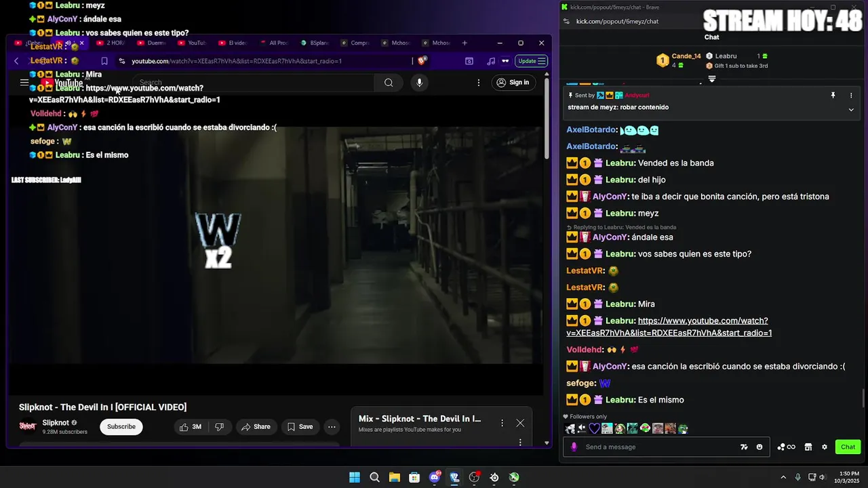Collapse the Kick gift leaderboard handle
This screenshot has width=868, height=488.
[711, 79]
